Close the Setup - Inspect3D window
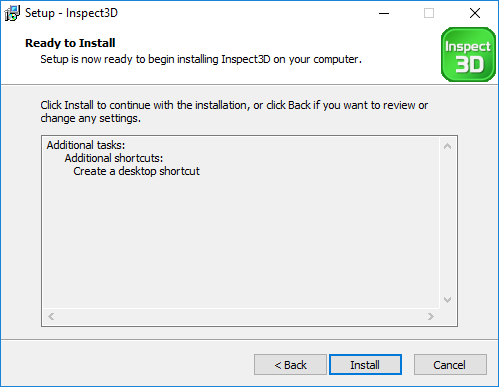The image size is (499, 387). click(475, 13)
